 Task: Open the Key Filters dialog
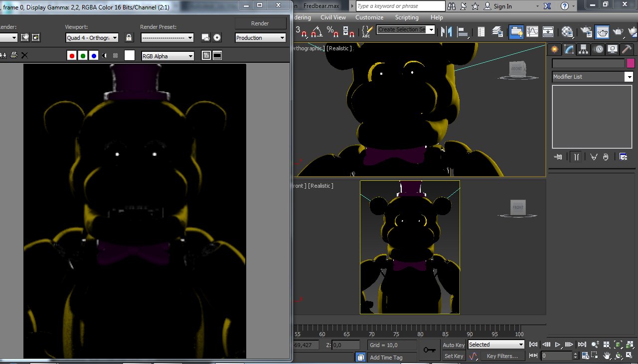502,356
